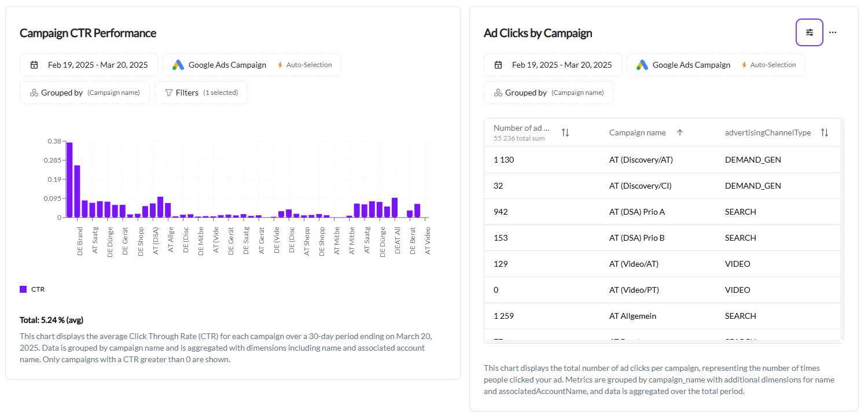Toggle sort on Number of ad clicks column

click(565, 132)
